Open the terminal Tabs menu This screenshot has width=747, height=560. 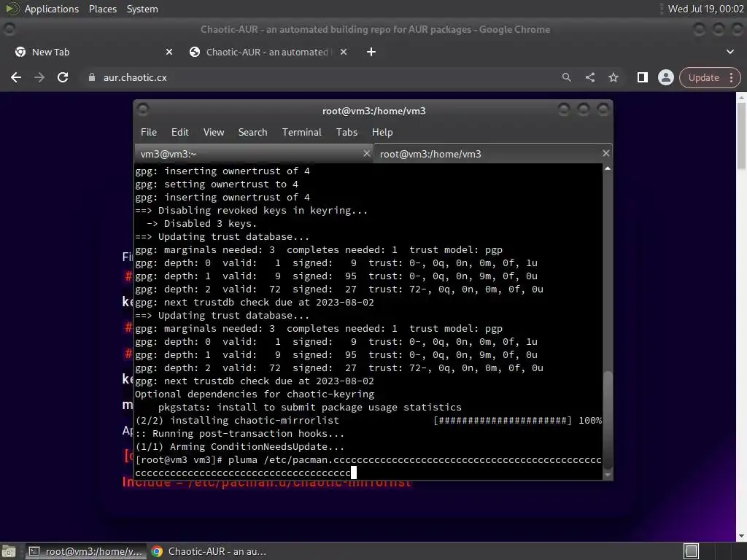[347, 133]
